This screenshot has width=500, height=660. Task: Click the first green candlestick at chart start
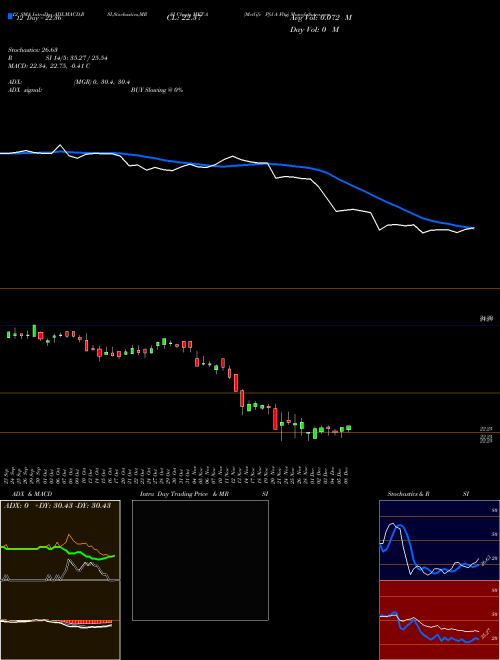[8, 335]
